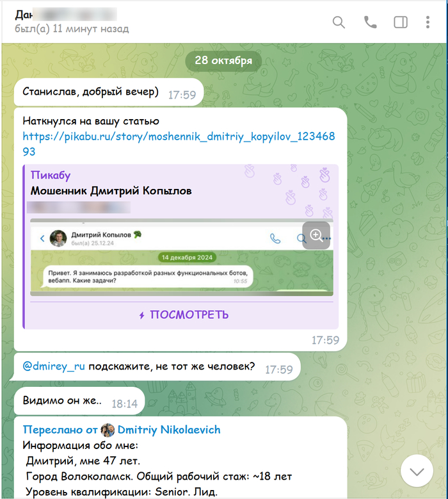Open the @dmirey_ru mention

(54, 366)
